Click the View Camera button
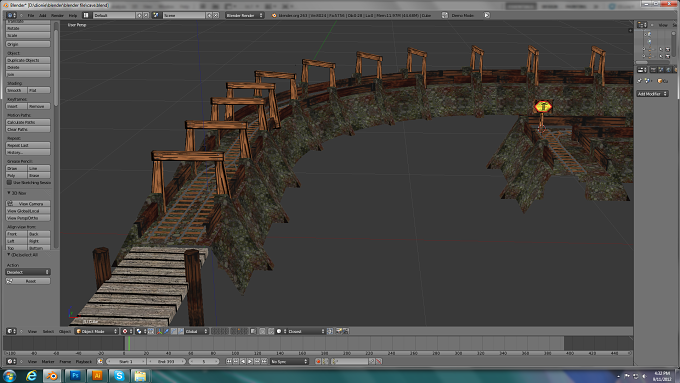This screenshot has height=383, width=680. point(28,203)
